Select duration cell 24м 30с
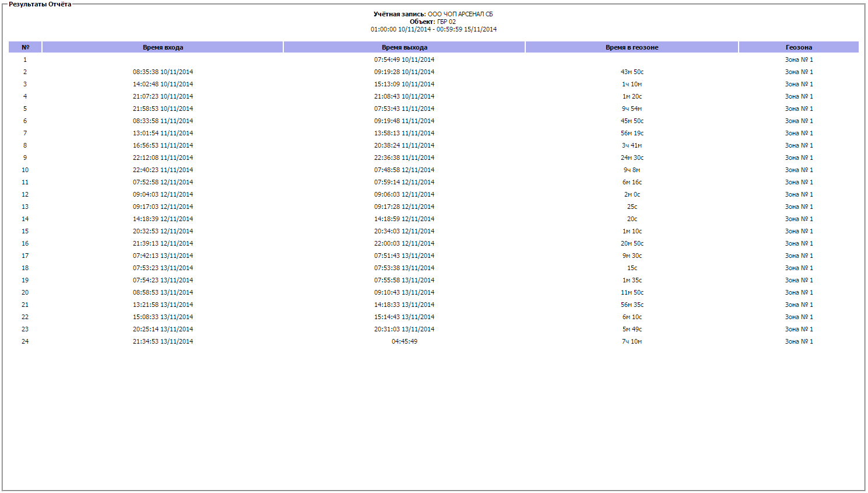This screenshot has height=493, width=868. [x=632, y=158]
